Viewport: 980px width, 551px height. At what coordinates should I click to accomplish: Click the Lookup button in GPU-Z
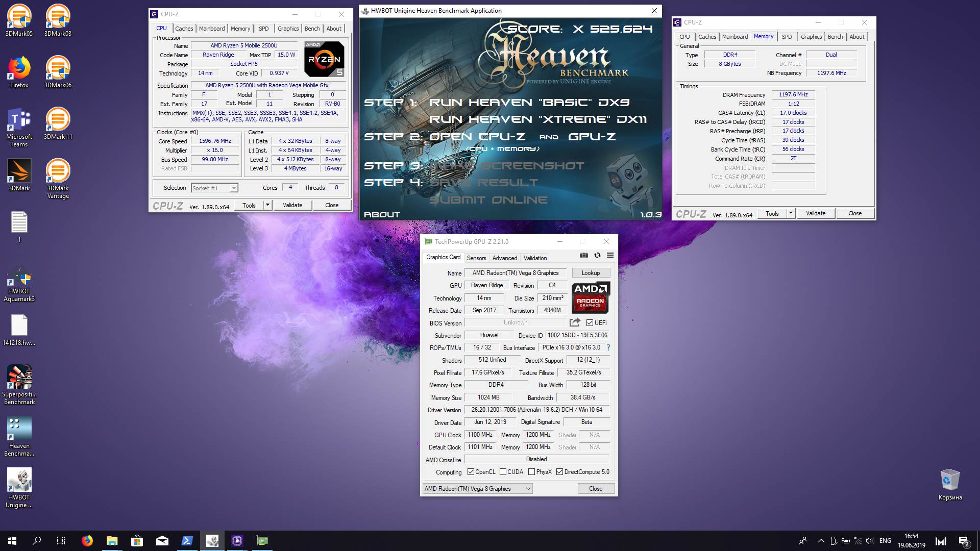pyautogui.click(x=591, y=273)
